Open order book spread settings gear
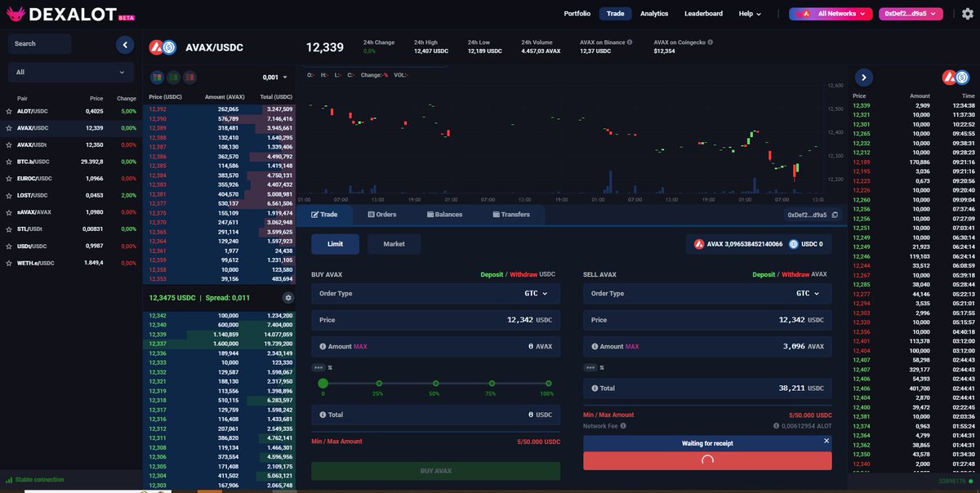This screenshot has width=980, height=493. click(x=287, y=298)
